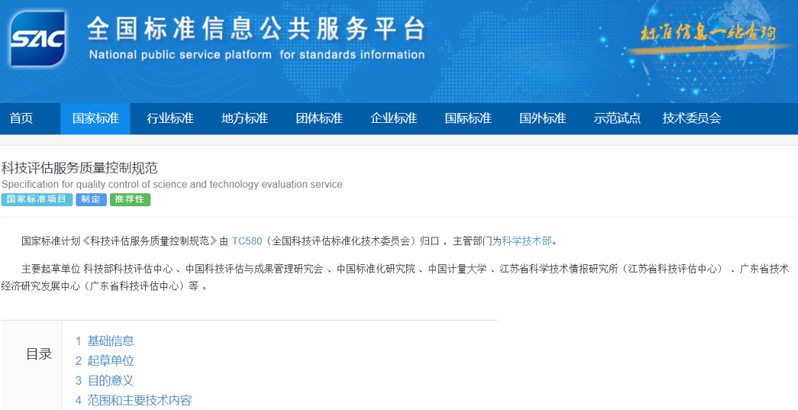Click the English tagline National public service platform
The image size is (798, 410).
point(257,54)
